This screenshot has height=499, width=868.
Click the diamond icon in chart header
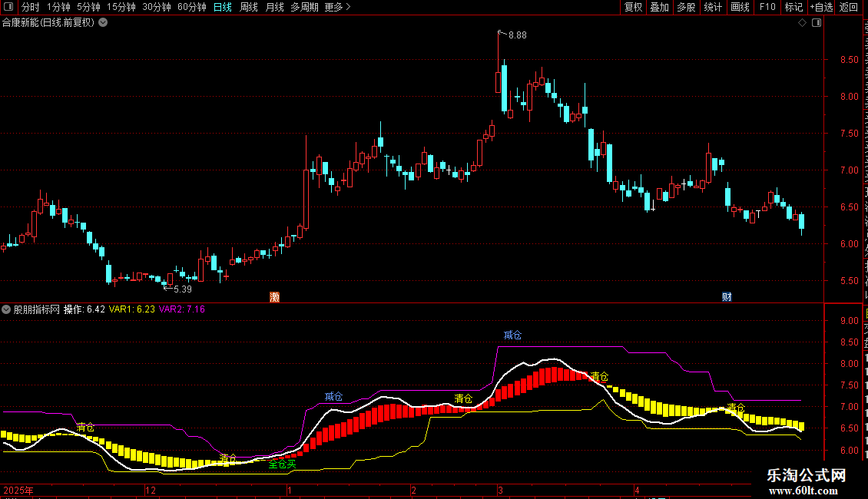click(x=802, y=23)
